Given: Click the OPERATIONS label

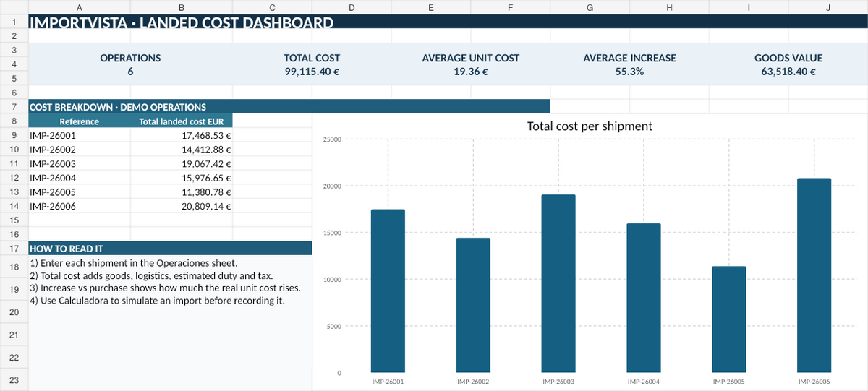Looking at the screenshot, I should [x=130, y=58].
